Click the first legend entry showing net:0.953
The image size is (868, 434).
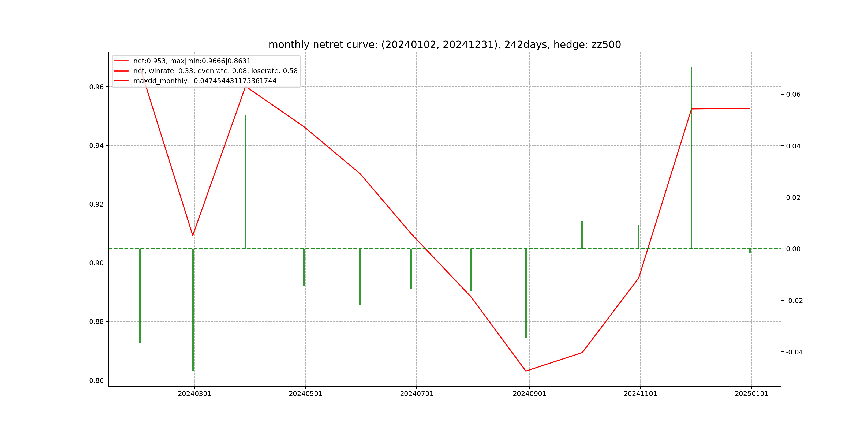click(192, 61)
